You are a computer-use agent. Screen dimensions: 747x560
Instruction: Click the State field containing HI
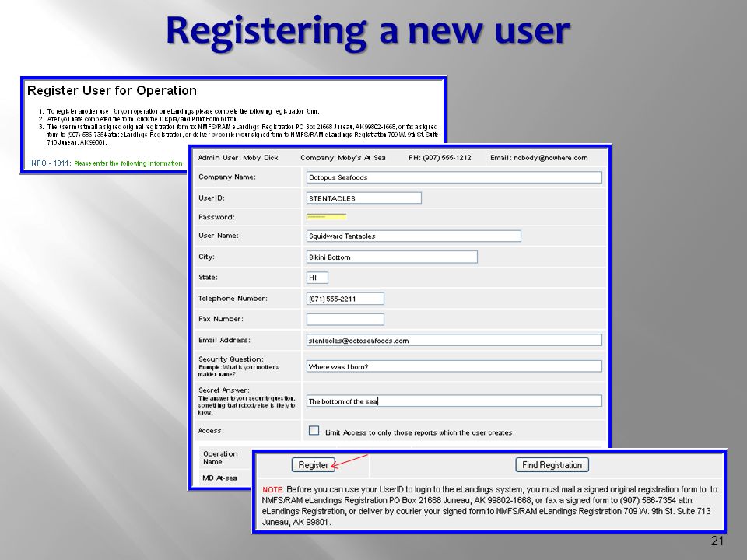click(x=317, y=278)
